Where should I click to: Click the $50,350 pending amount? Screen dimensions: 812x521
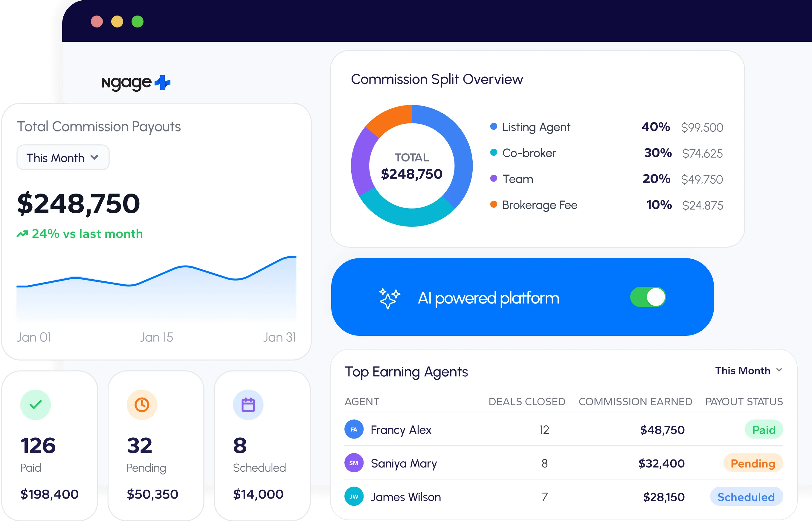[x=152, y=494]
